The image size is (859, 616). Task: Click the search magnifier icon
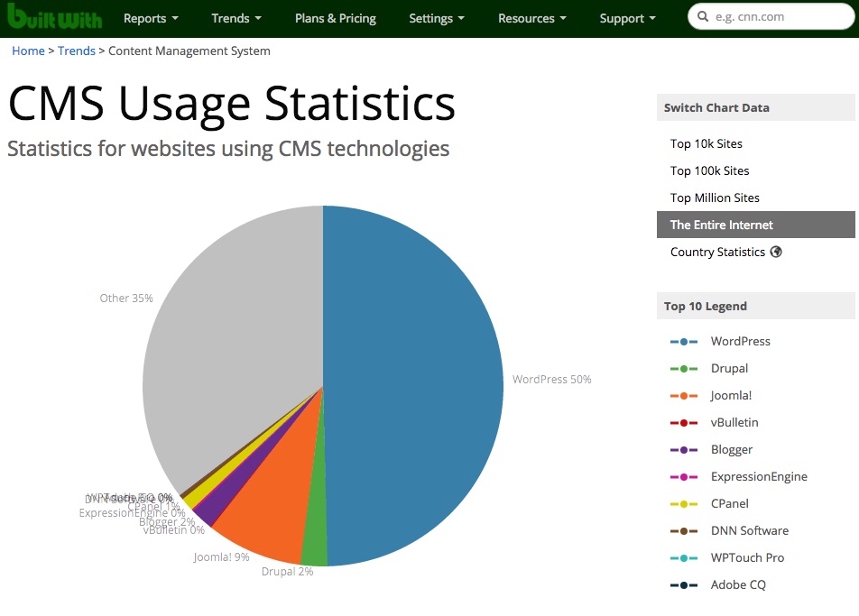pyautogui.click(x=702, y=16)
